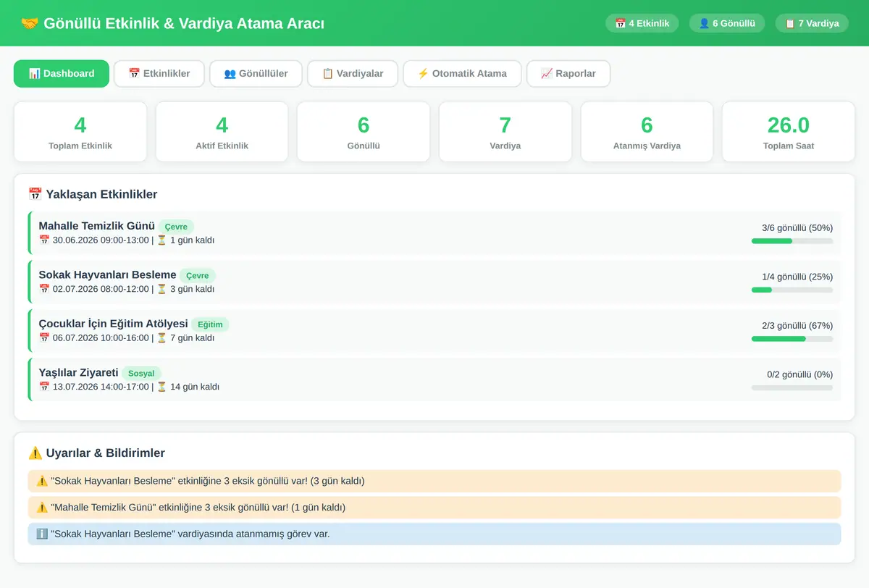Click hourglass icon next to 14 gün kaldı
The height and width of the screenshot is (588, 869).
162,387
